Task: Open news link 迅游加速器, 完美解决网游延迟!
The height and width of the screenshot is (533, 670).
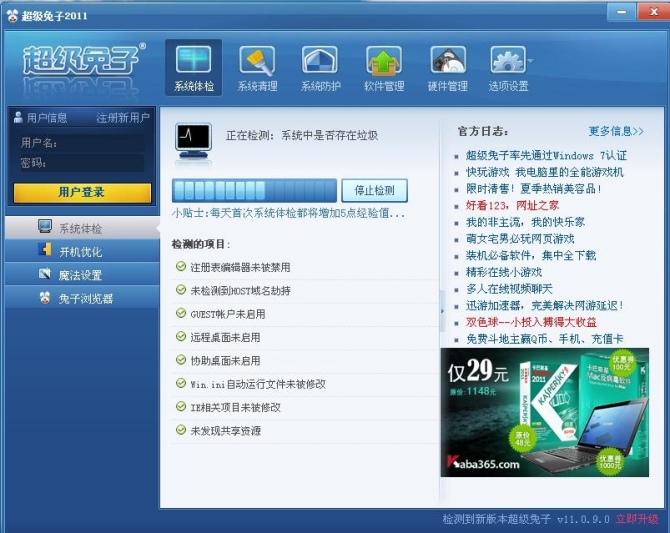Action: click(545, 305)
